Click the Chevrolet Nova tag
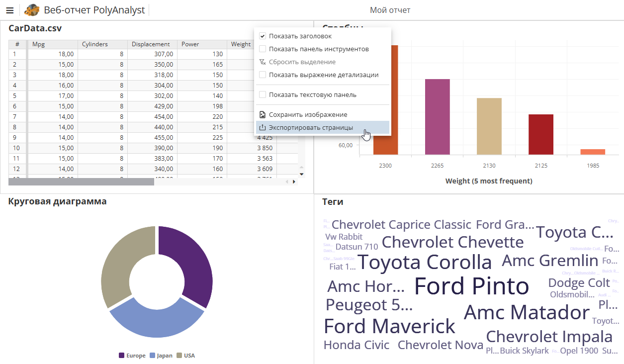 click(x=441, y=345)
